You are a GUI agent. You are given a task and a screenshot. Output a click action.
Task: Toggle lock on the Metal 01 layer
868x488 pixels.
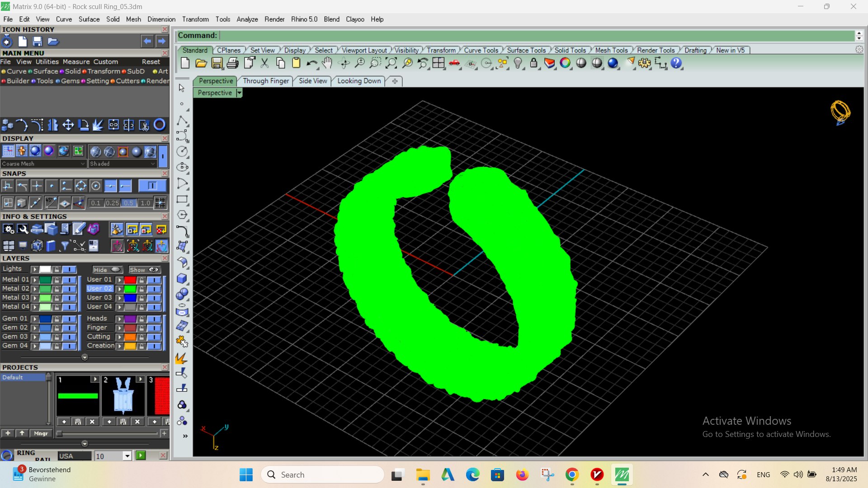(x=57, y=280)
